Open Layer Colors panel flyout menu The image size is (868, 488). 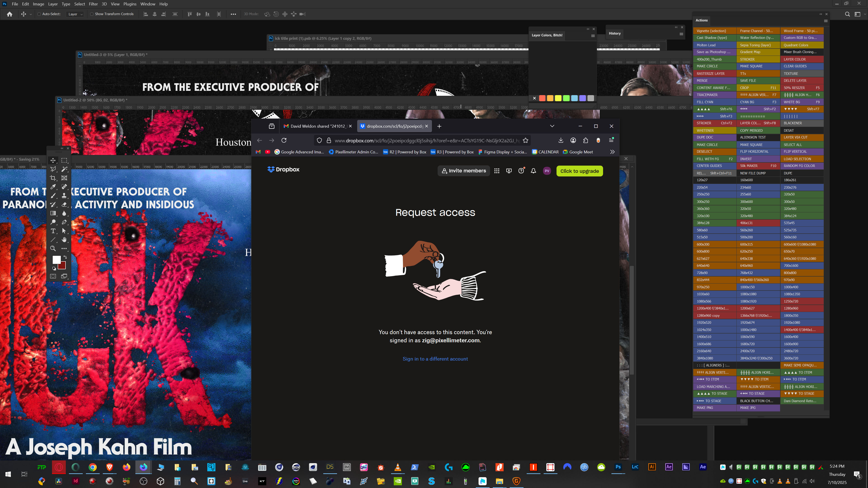click(593, 35)
